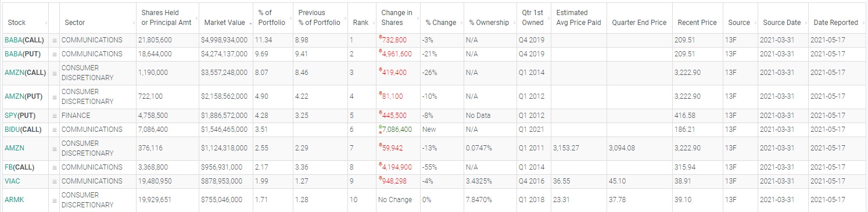Click the Sector column header
This screenshot has width=868, height=212.
point(75,23)
